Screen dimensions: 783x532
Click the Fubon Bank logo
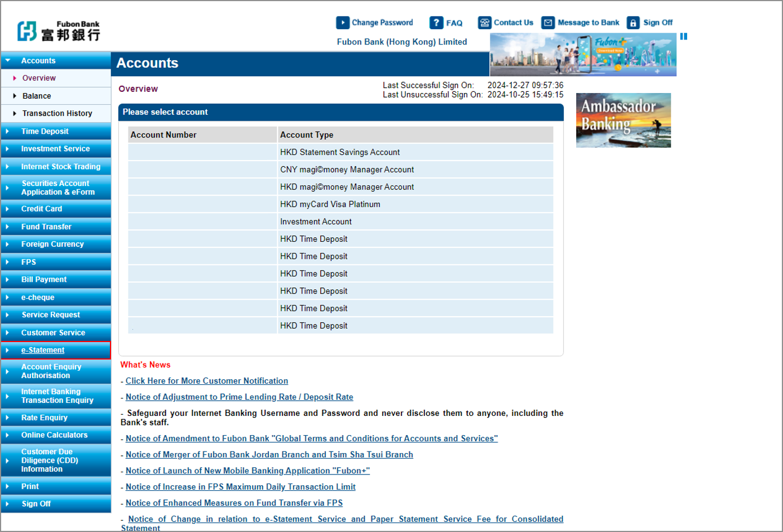click(x=59, y=30)
